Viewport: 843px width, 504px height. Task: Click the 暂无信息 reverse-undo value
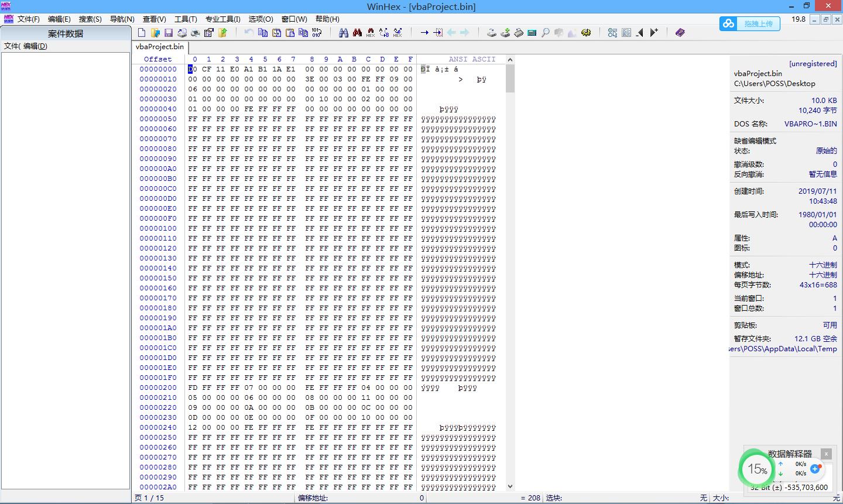click(823, 174)
